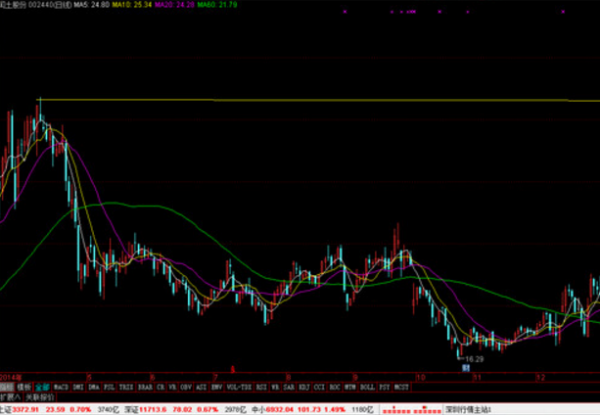
Task: Switch to the 模板 tab
Action: coord(24,387)
